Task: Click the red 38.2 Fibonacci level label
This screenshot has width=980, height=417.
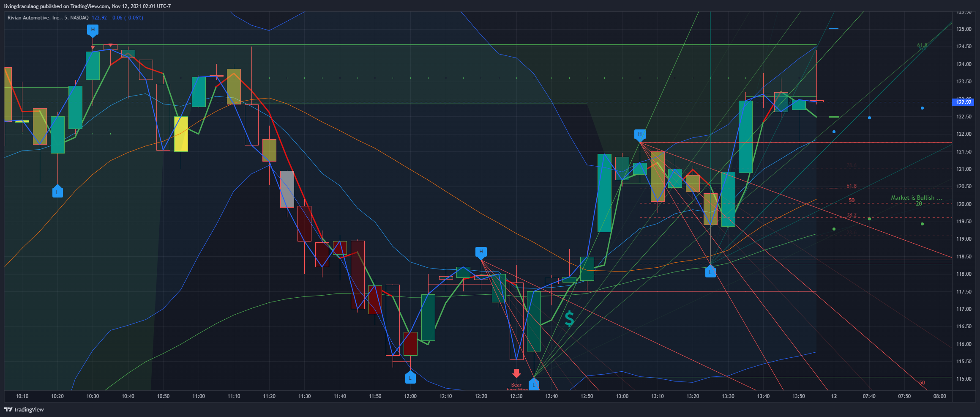Action: click(x=851, y=215)
